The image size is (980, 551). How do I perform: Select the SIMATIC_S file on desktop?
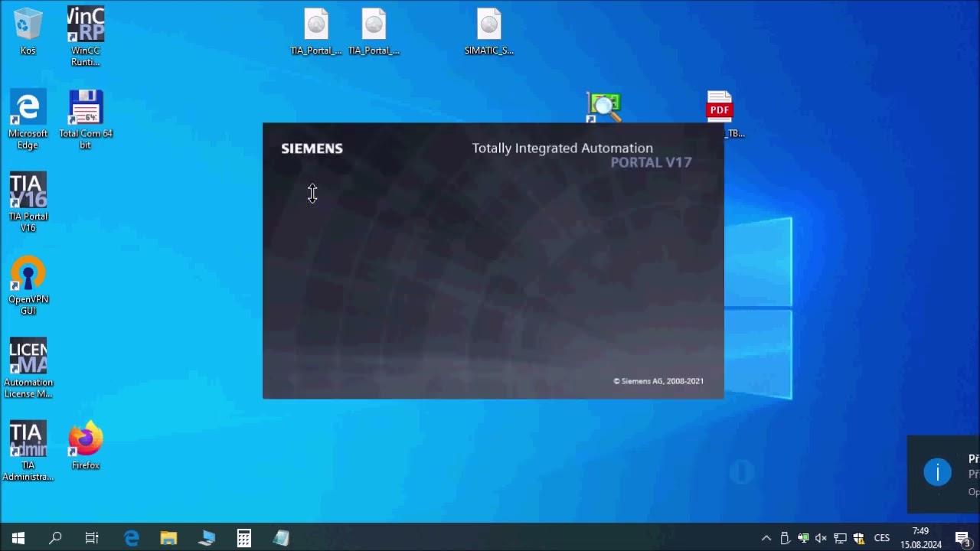pyautogui.click(x=489, y=31)
